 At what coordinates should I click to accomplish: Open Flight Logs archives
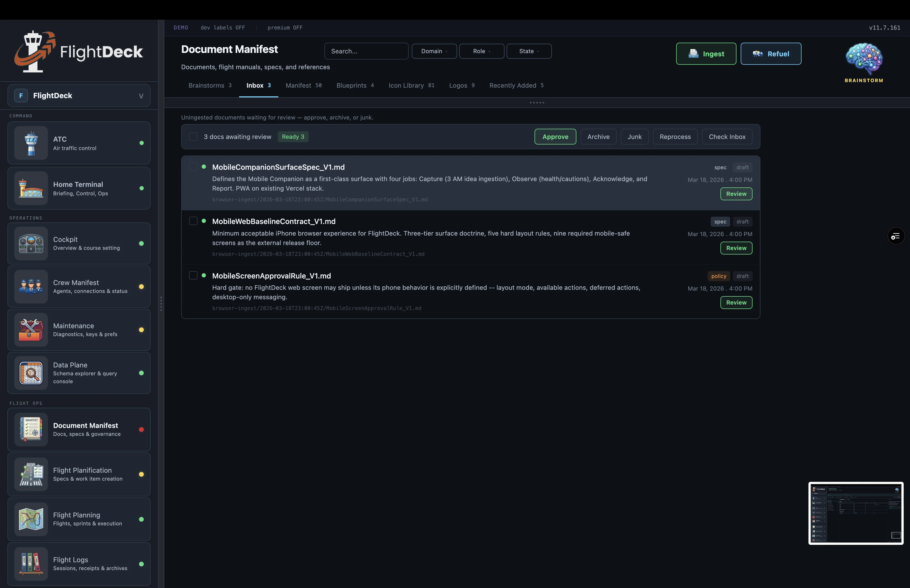pos(79,564)
